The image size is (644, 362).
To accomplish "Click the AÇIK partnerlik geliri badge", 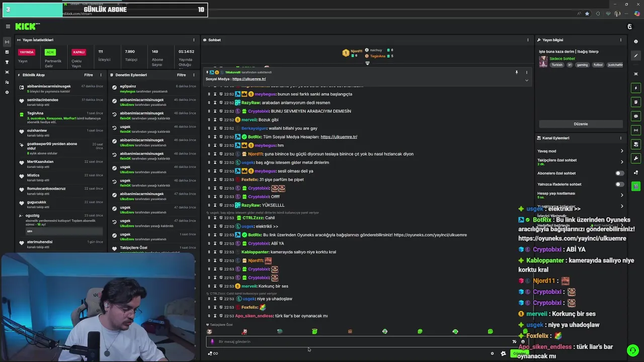I will (50, 52).
